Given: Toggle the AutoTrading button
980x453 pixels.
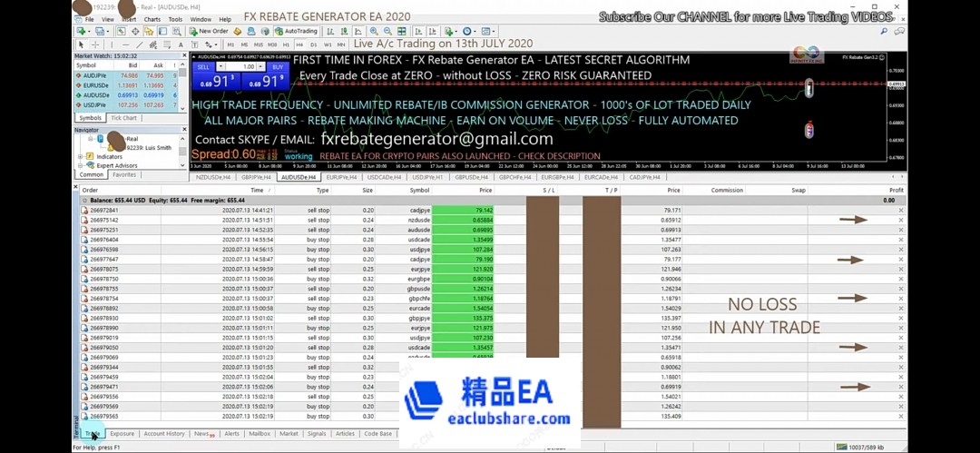Looking at the screenshot, I should point(297,31).
